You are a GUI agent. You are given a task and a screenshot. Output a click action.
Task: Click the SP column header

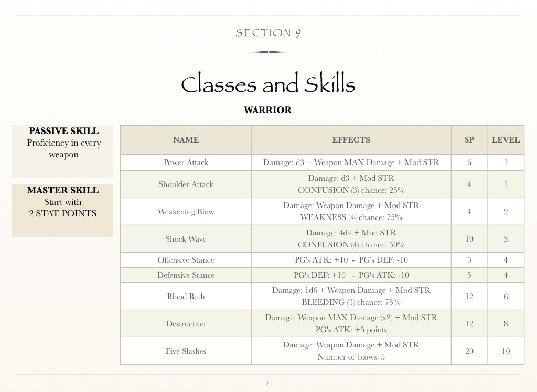pos(469,140)
